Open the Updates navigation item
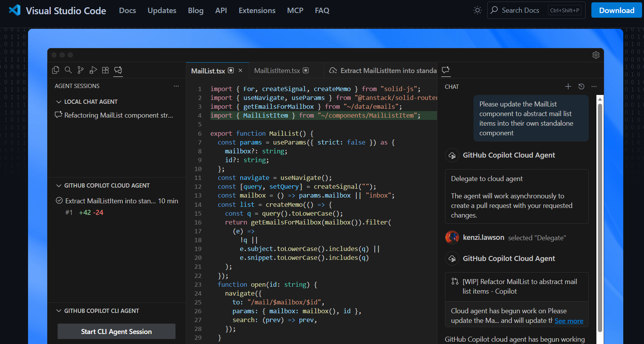The height and width of the screenshot is (344, 644). point(162,10)
